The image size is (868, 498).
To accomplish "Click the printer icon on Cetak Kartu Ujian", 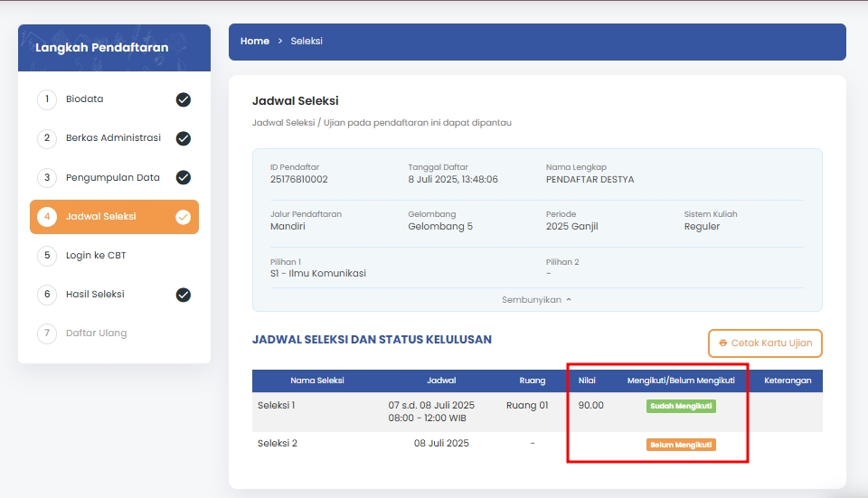I will click(x=723, y=343).
